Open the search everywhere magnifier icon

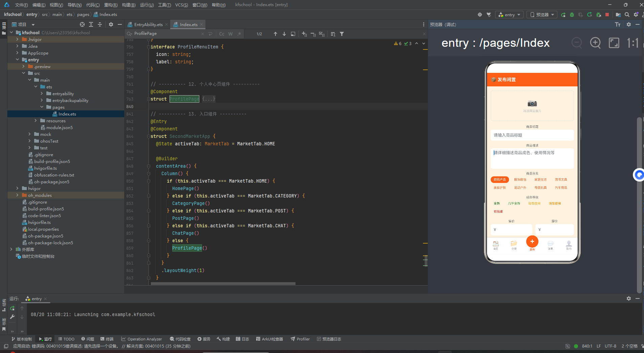[627, 15]
